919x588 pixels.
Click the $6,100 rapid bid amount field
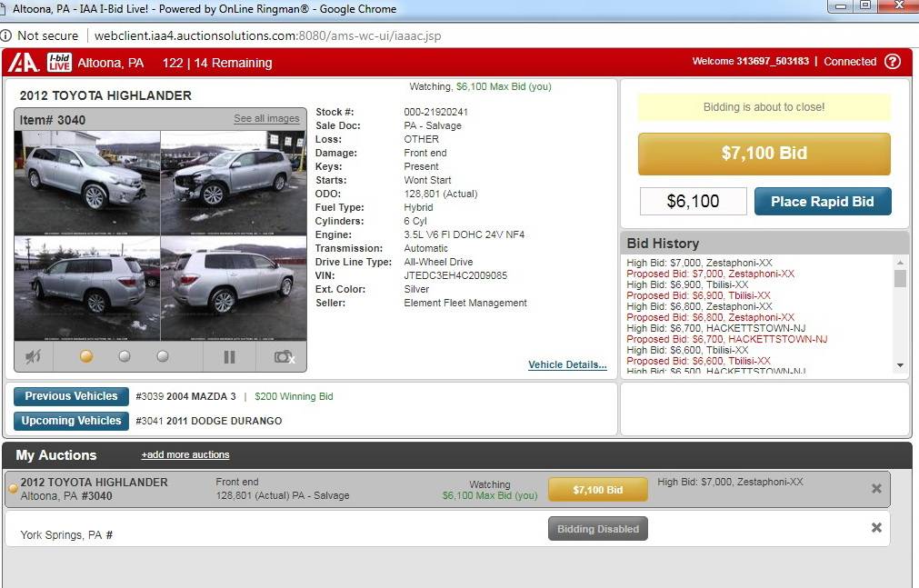(693, 202)
